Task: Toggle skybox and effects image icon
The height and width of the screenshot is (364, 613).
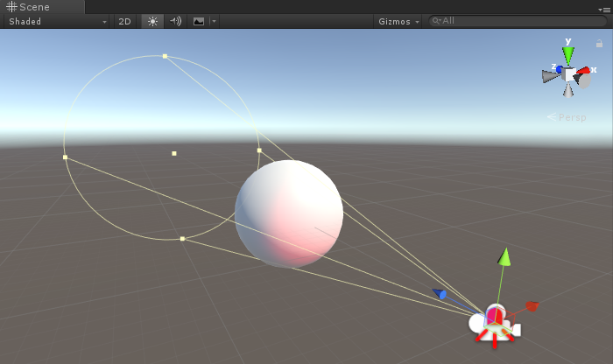Action: pos(199,22)
